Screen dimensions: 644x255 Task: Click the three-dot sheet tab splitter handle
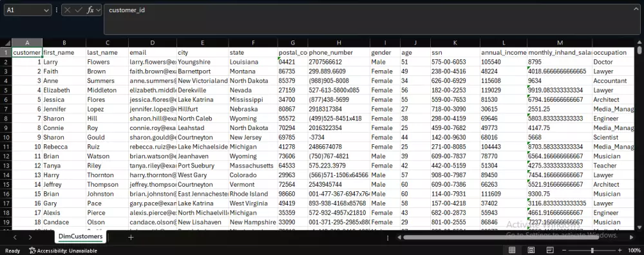pos(387,238)
